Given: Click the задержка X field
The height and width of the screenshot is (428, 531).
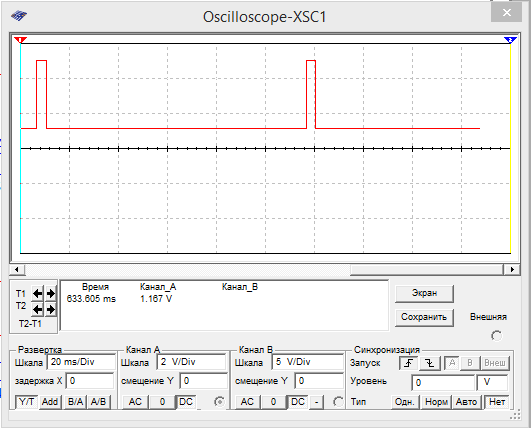Looking at the screenshot, I should tap(90, 381).
